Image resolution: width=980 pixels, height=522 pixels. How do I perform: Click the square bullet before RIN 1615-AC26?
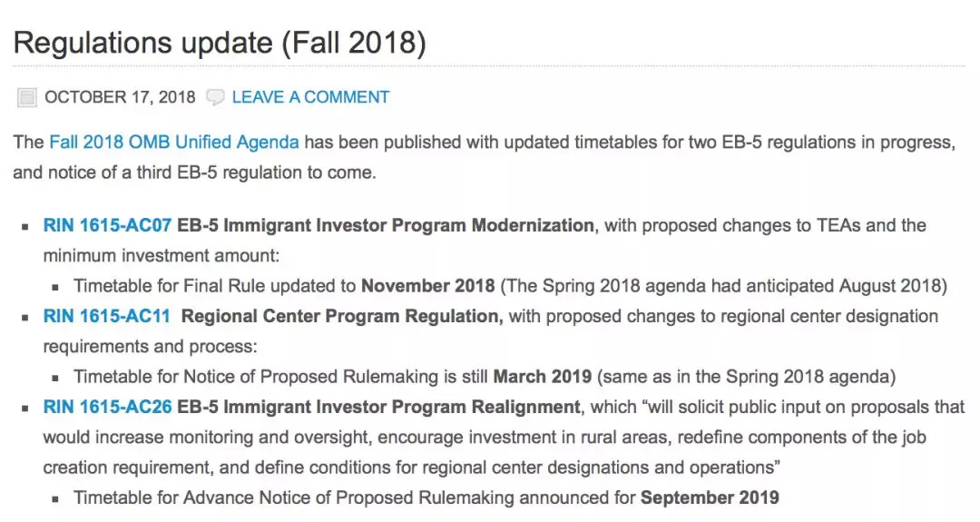click(24, 408)
